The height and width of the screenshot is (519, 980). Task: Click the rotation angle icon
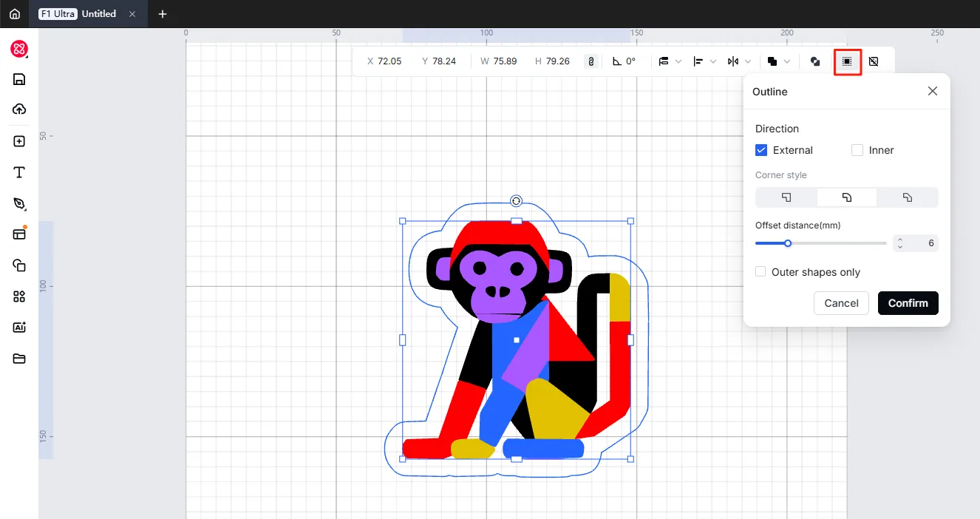[617, 61]
